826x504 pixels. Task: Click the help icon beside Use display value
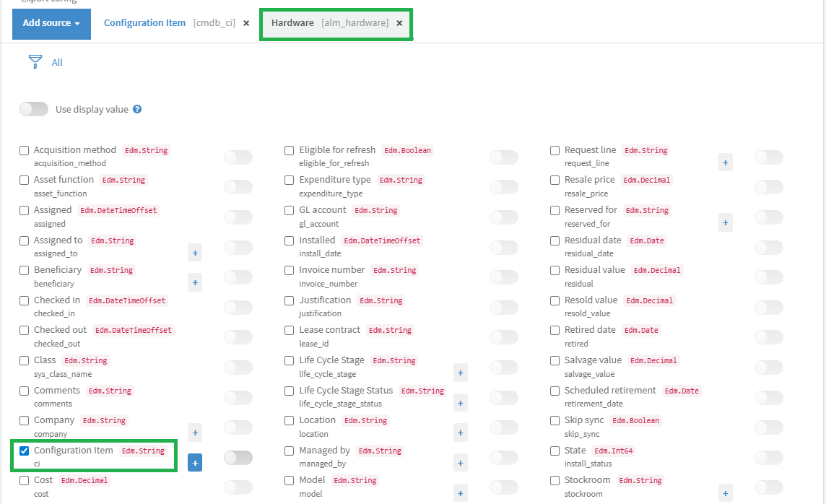click(137, 110)
